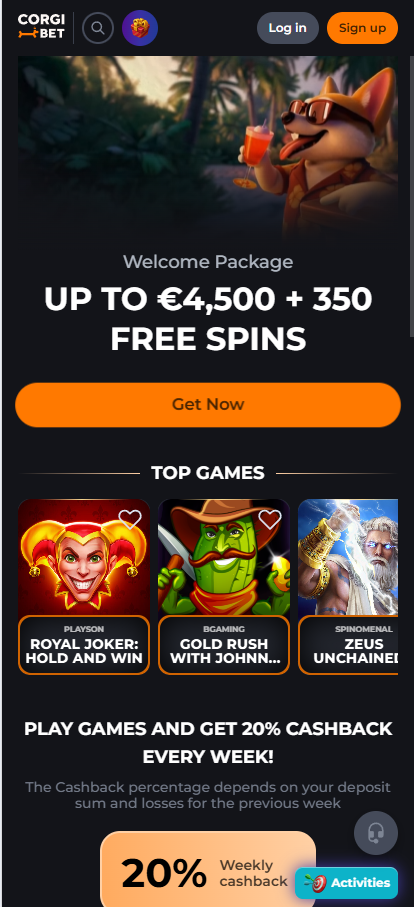Open the 20% Weekly cashback card
The height and width of the screenshot is (907, 414).
click(x=208, y=869)
